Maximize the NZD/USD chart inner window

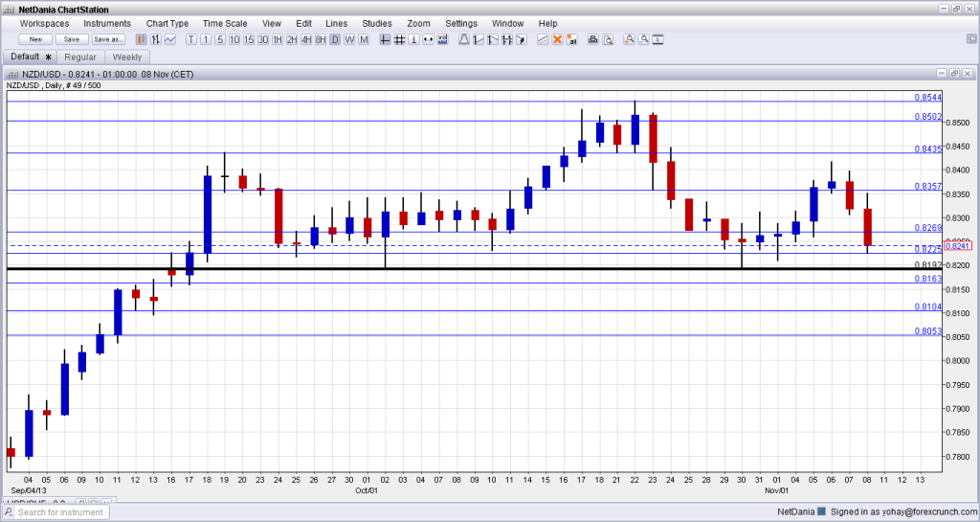coord(954,74)
